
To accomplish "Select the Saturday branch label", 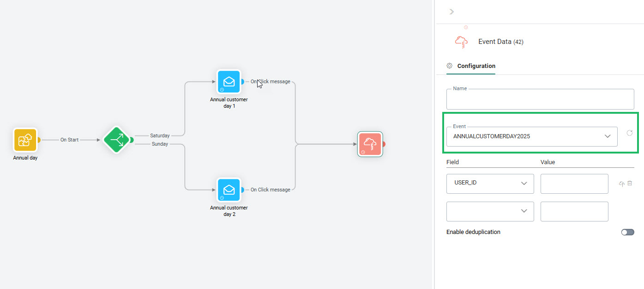I will point(160,135).
